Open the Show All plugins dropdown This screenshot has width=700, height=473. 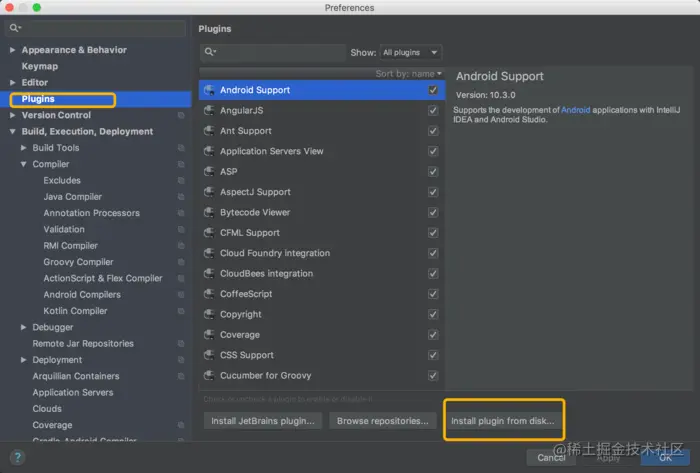coord(410,52)
